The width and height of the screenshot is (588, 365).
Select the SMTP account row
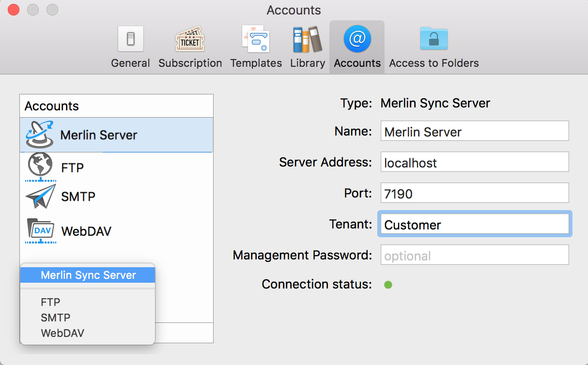click(x=116, y=197)
